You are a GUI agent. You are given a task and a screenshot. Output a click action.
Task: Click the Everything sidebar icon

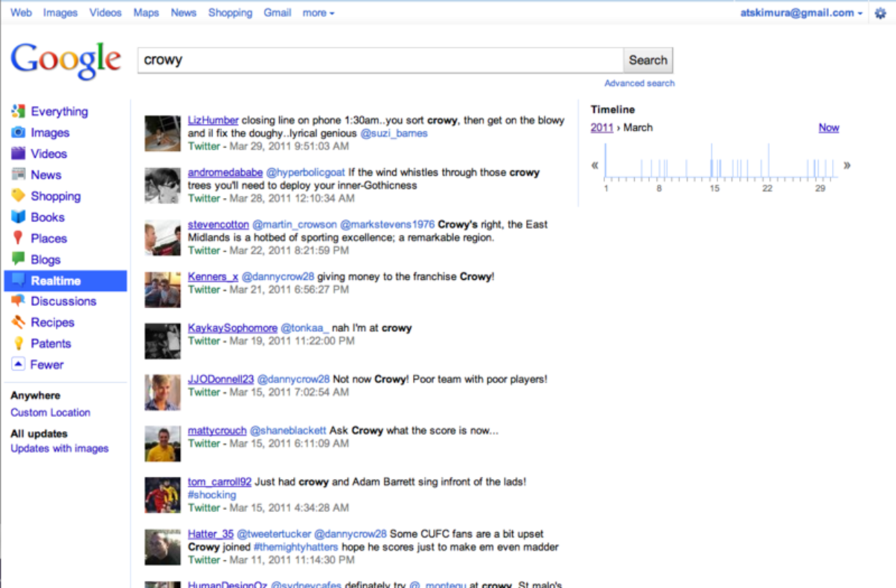tap(19, 111)
